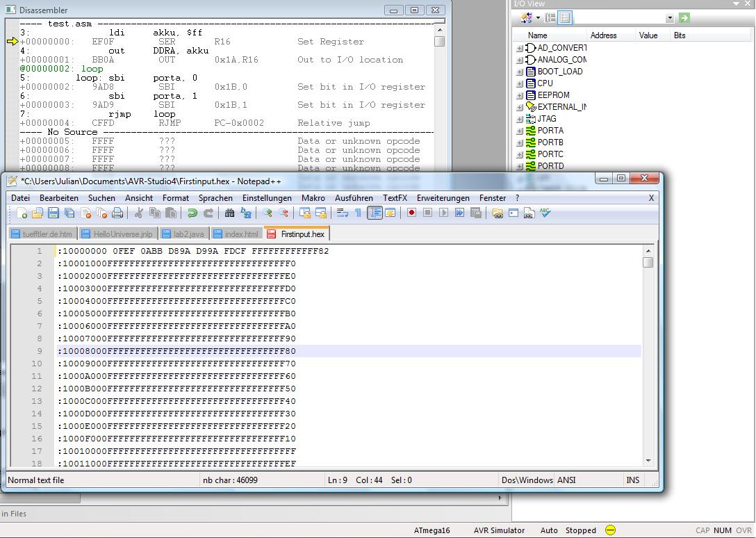Viewport: 756px width, 538px height.
Task: Open the Bearbeiten menu
Action: click(x=59, y=198)
